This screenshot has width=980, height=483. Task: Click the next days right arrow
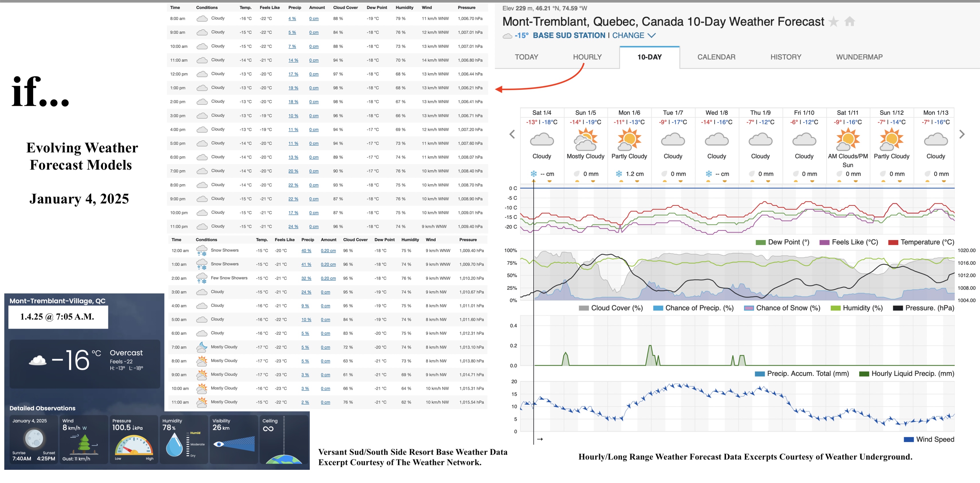point(962,134)
